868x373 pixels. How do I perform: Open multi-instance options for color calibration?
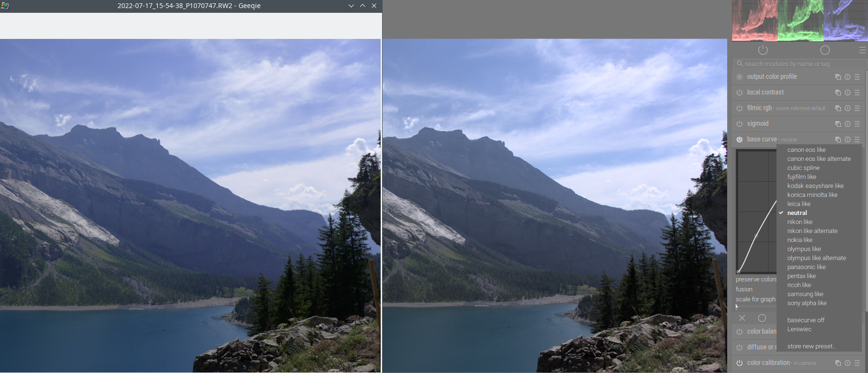tap(838, 363)
